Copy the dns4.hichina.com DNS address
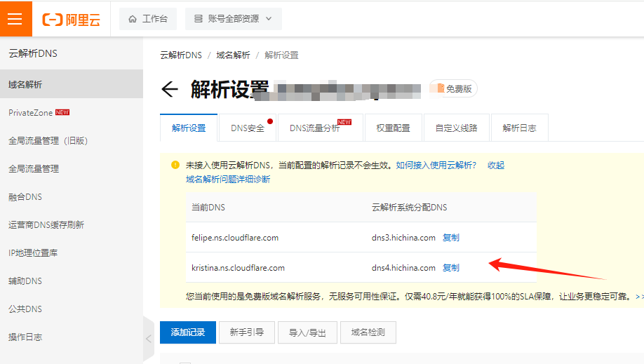This screenshot has height=364, width=644. (x=451, y=268)
